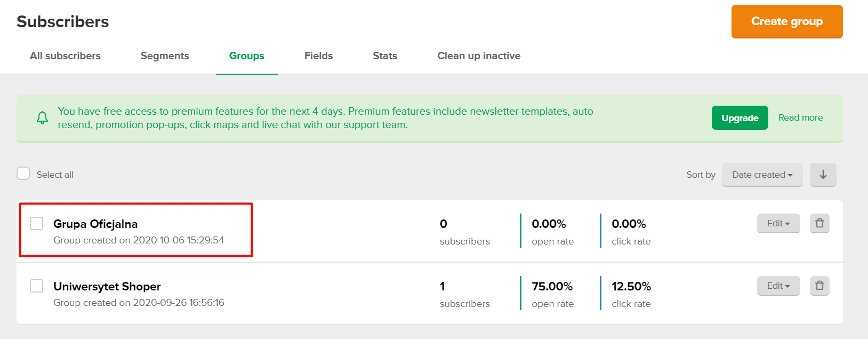Delete the Grupa Oficjalna group via trash icon

tap(819, 223)
